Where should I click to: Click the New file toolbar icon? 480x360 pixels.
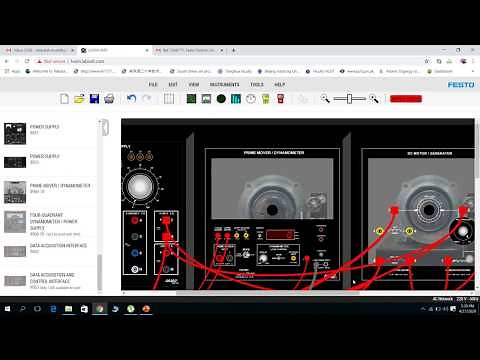64,99
